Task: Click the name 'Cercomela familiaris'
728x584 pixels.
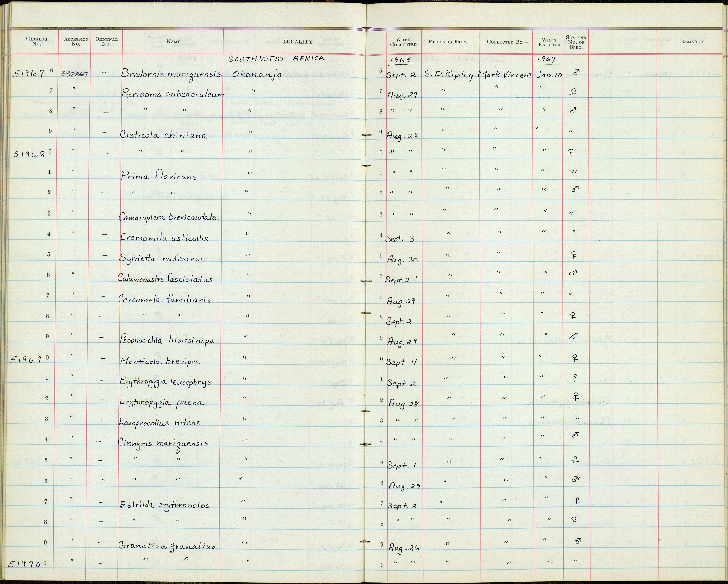Action: (x=164, y=299)
